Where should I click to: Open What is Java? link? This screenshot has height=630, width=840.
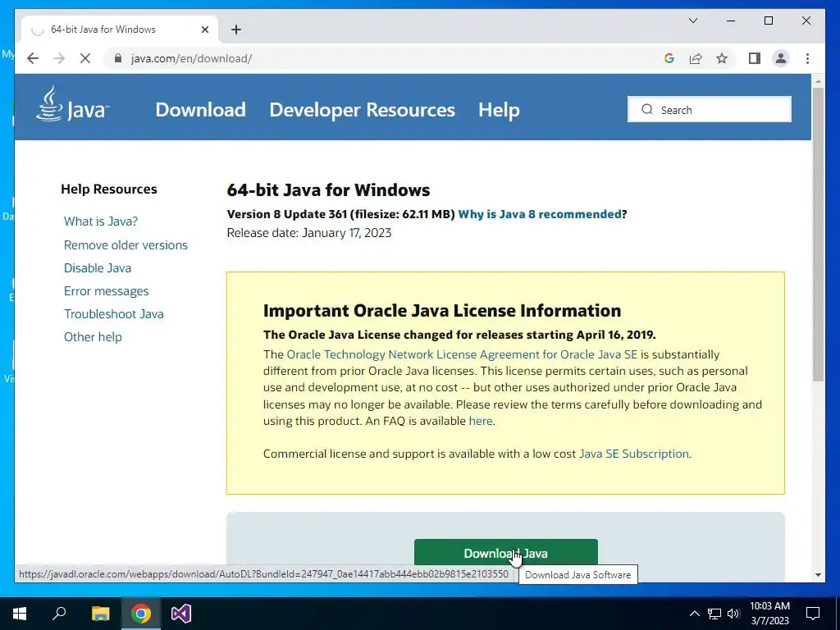tap(101, 221)
